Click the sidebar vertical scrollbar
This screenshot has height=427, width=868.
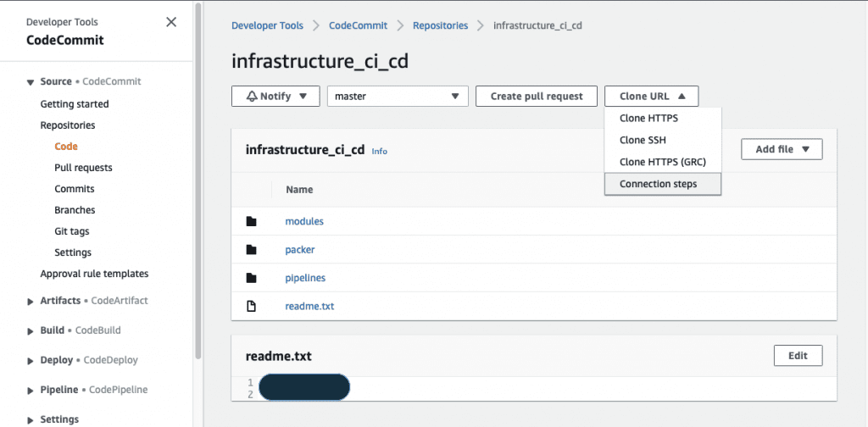pyautogui.click(x=198, y=180)
